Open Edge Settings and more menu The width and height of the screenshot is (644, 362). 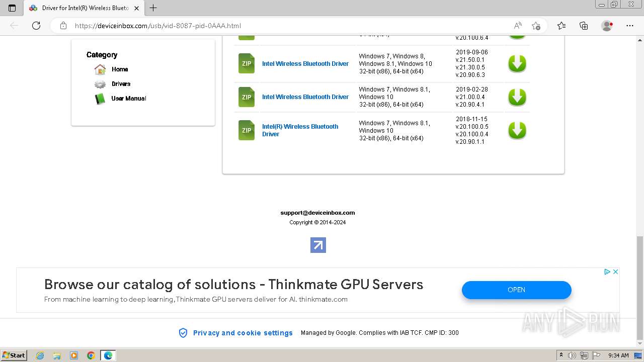click(630, 26)
